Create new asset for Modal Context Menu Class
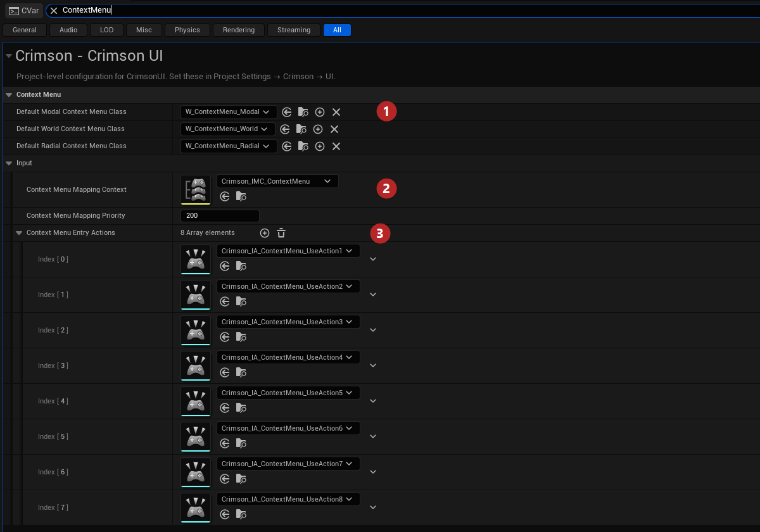This screenshot has height=532, width=760. (x=320, y=112)
